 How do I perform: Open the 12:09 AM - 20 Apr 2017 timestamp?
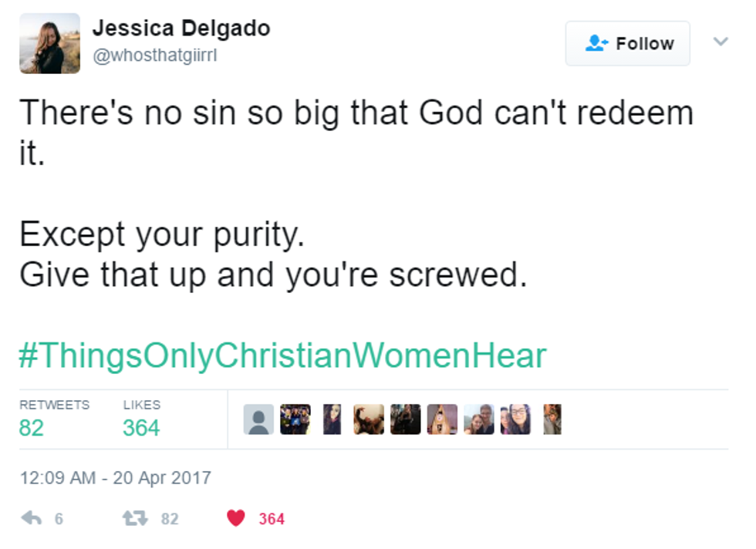[x=115, y=477]
